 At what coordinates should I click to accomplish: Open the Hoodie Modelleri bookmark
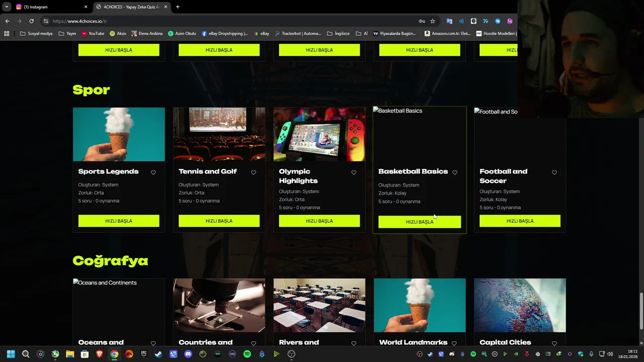click(x=496, y=34)
